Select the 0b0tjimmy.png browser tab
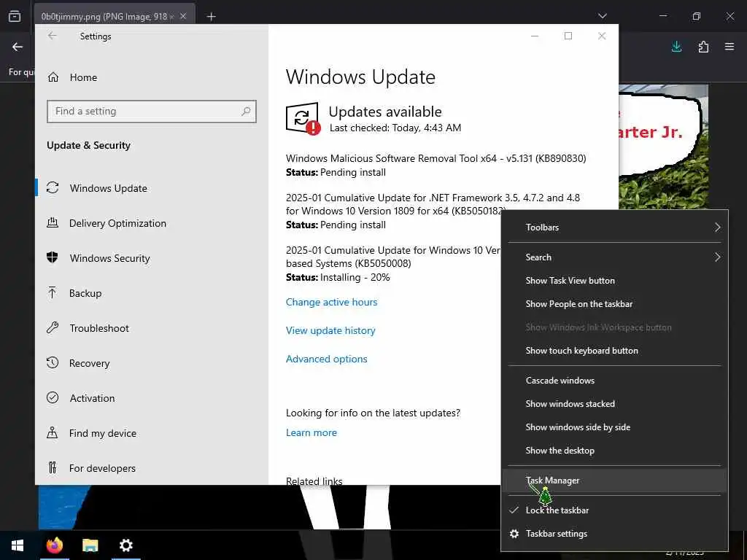This screenshot has height=560, width=747. pos(115,17)
